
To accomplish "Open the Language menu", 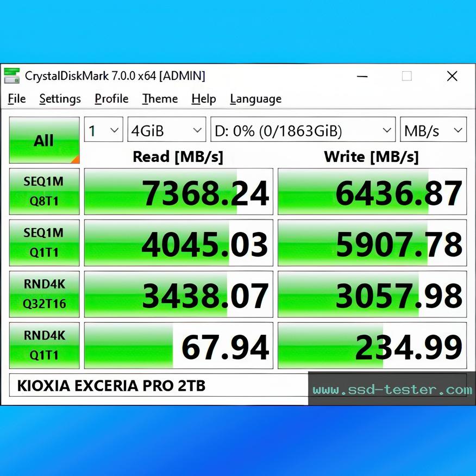I will coord(255,99).
